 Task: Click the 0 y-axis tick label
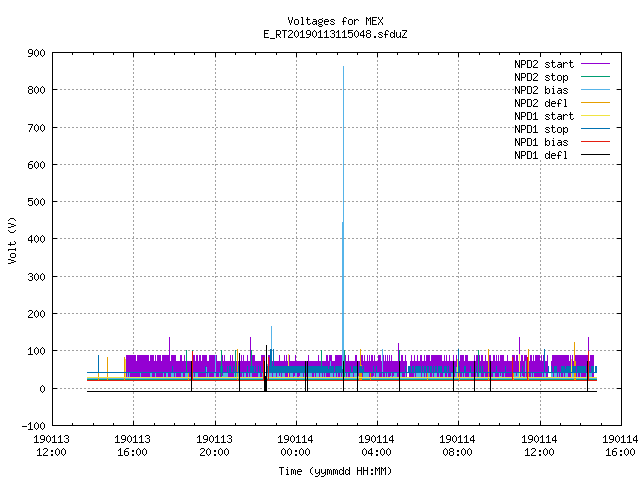tap(42, 389)
